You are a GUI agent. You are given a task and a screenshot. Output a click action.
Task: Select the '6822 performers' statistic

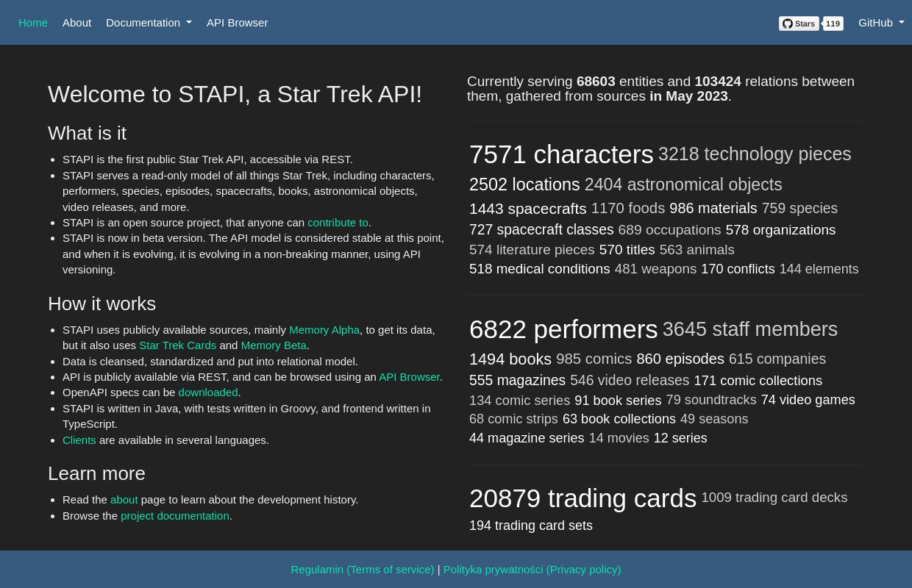click(x=563, y=329)
